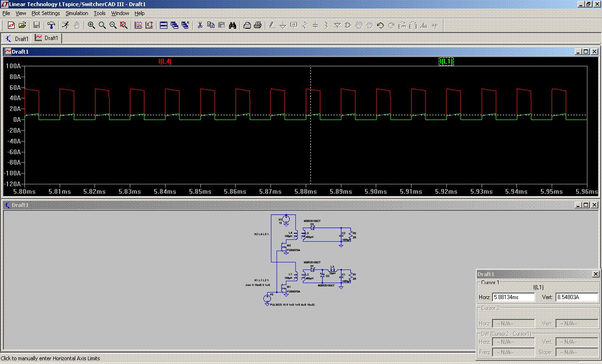Screen dimensions: 602x364
Task: Click the Zoom Out magnifier icon
Action: coord(113,25)
